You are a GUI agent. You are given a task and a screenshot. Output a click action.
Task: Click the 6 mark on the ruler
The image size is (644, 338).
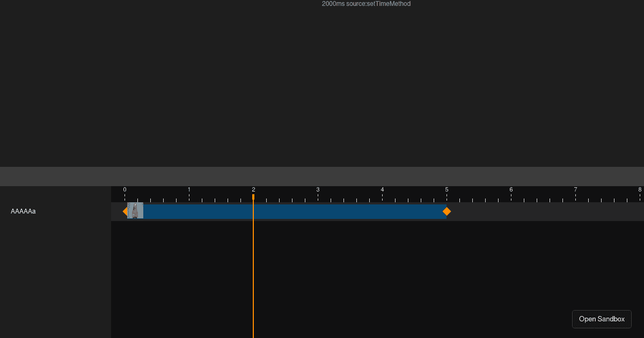511,189
